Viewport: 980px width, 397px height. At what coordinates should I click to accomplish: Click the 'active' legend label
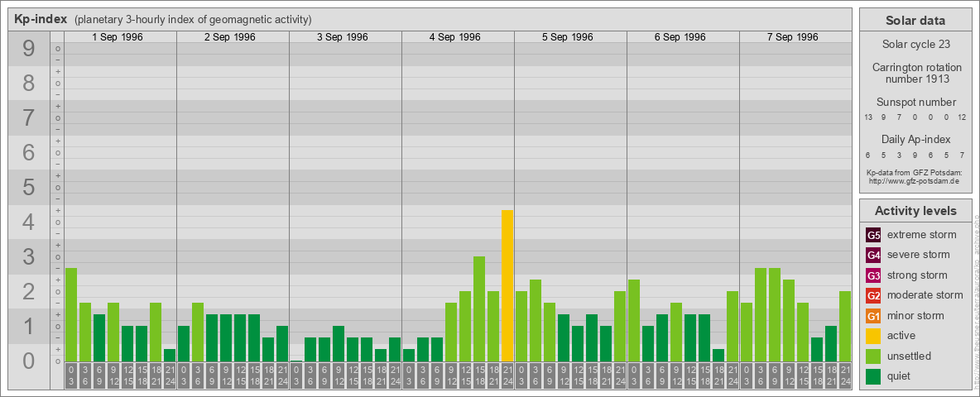click(x=901, y=335)
